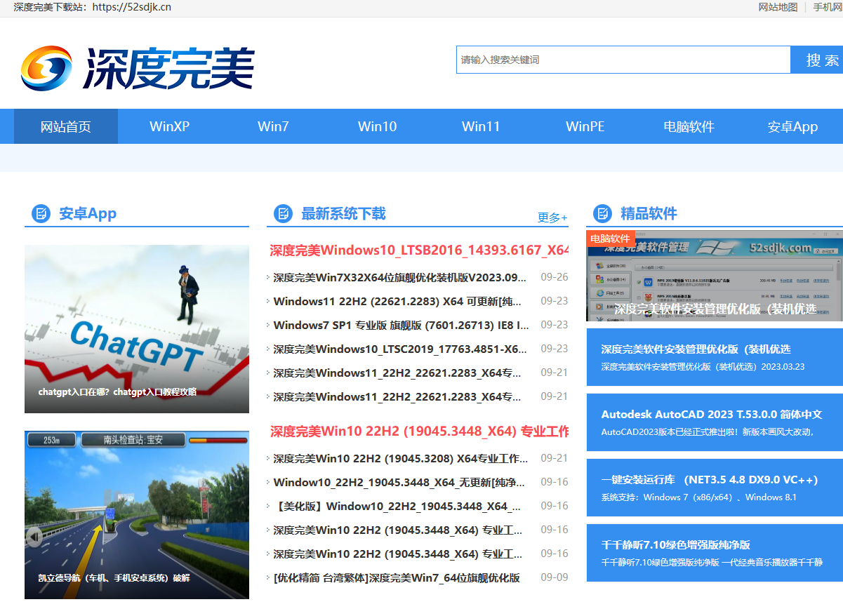Open ChatGPT入口 tutorial thumbnail
Viewport: 843px width, 616px height.
137,329
